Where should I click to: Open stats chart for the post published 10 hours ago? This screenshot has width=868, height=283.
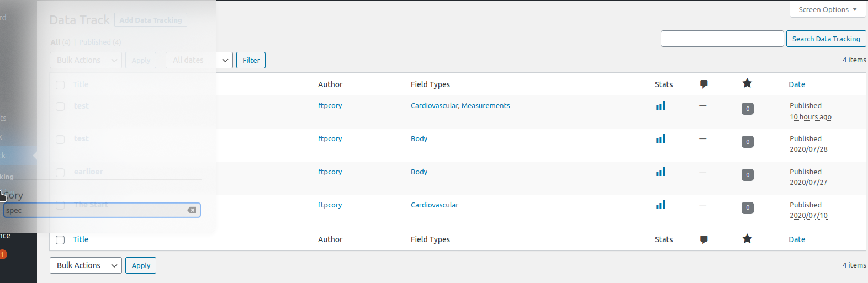(660, 105)
